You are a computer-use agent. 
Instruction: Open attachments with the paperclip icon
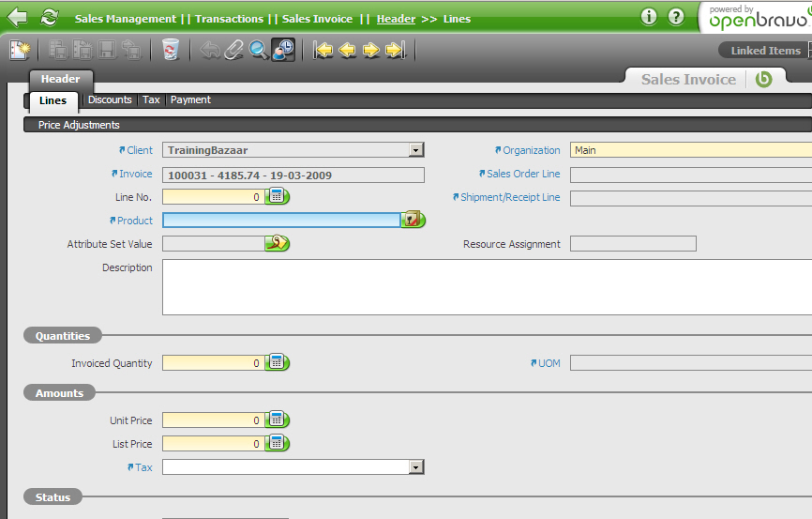(x=234, y=50)
